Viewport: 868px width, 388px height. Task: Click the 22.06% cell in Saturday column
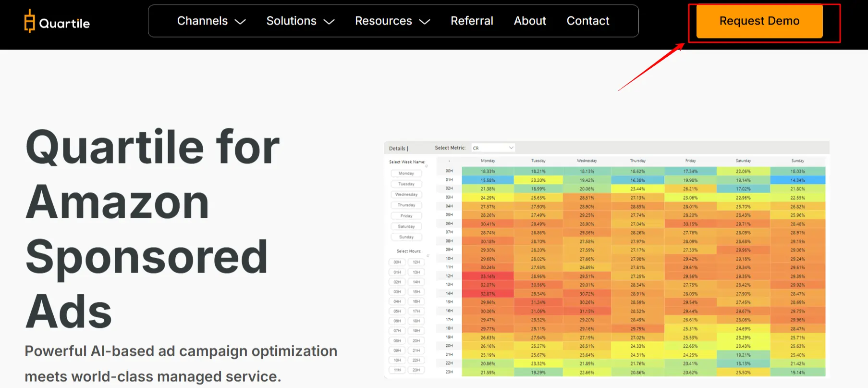pyautogui.click(x=743, y=171)
